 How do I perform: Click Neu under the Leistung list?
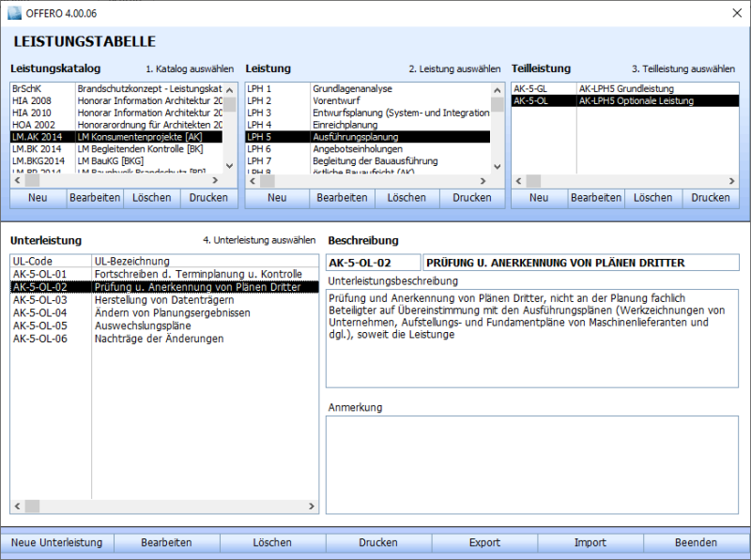(x=277, y=198)
